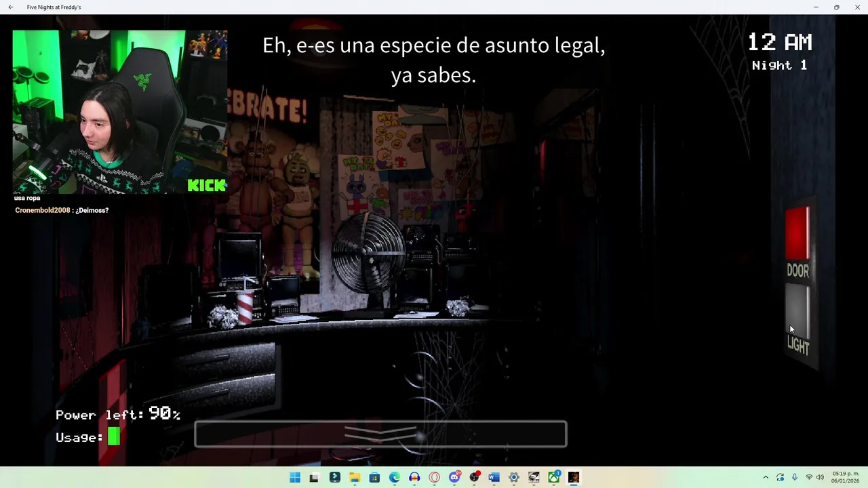Open Wi-Fi network settings tray icon
The image size is (868, 488).
(x=808, y=477)
